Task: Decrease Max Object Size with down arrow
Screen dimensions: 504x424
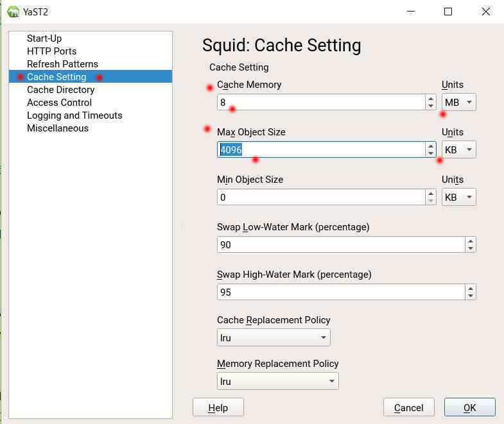Action: [431, 153]
